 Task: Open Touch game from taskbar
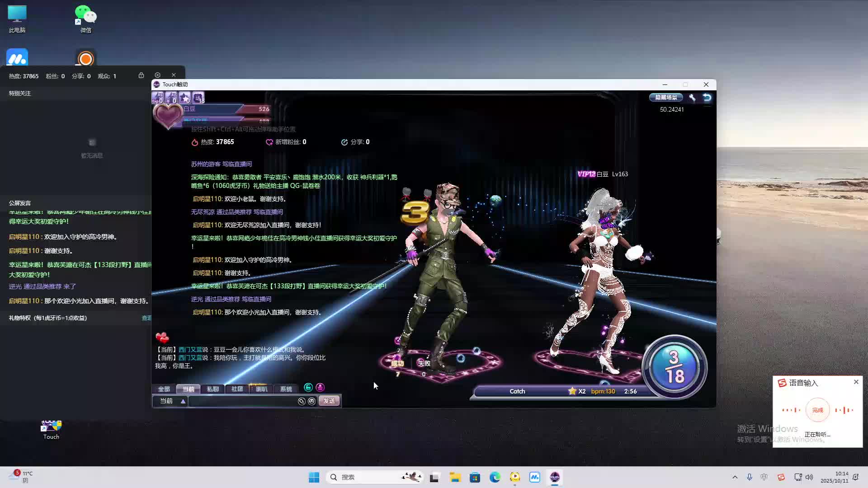pos(555,477)
